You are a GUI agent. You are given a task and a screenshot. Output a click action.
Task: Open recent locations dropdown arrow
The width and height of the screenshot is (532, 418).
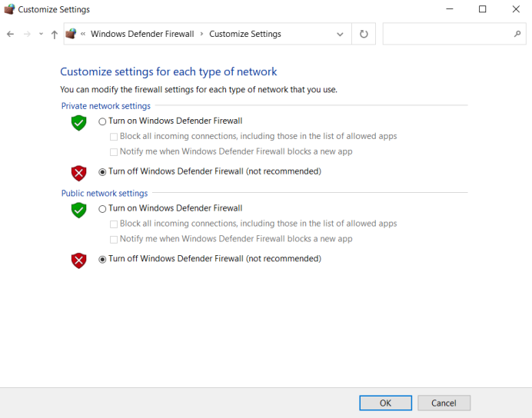click(x=41, y=34)
